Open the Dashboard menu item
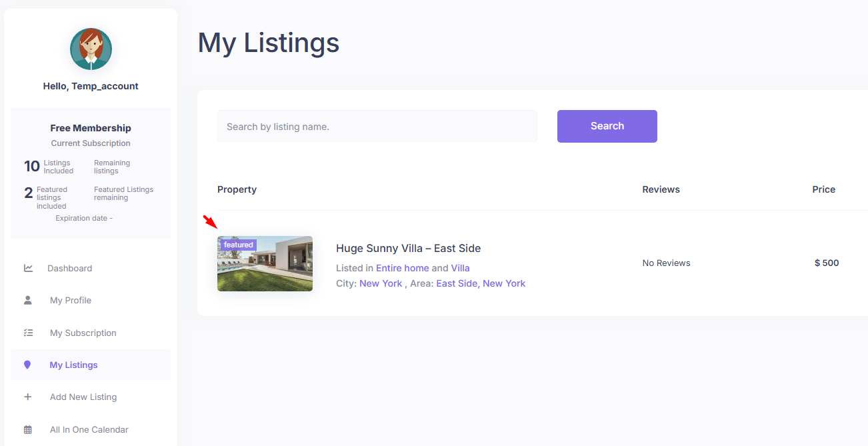868x446 pixels. coord(69,268)
